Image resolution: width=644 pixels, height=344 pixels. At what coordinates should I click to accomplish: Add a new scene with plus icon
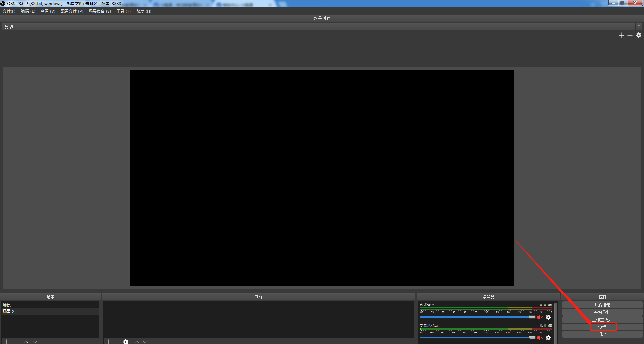(6, 341)
